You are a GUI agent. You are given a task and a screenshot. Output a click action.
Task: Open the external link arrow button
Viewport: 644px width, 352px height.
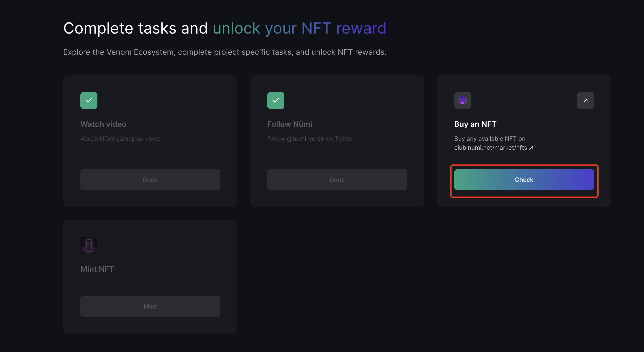coord(585,100)
